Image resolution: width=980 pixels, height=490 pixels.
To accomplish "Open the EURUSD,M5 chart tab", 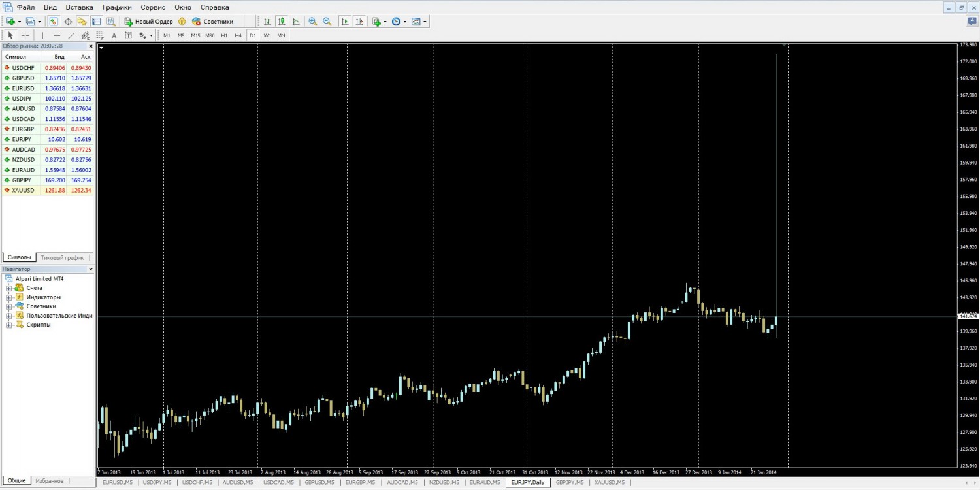I will 118,482.
